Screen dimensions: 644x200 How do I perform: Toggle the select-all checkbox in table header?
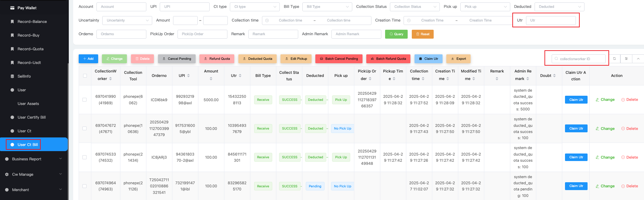[85, 76]
